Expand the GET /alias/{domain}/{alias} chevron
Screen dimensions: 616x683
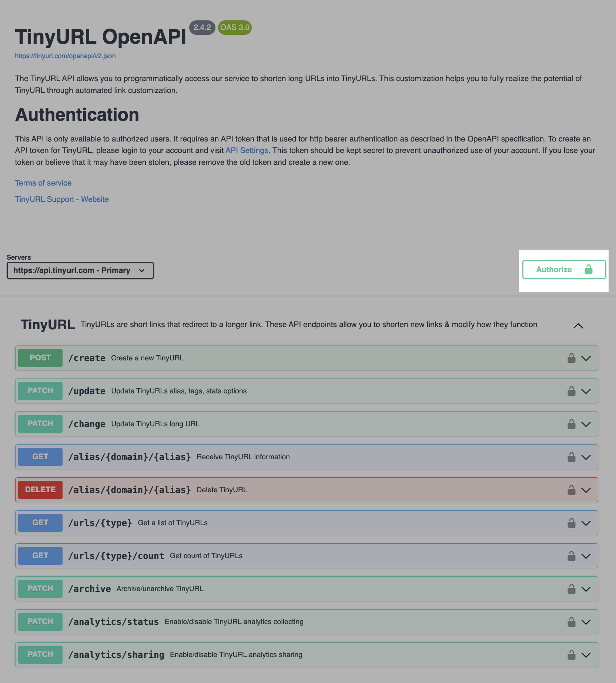(x=586, y=457)
